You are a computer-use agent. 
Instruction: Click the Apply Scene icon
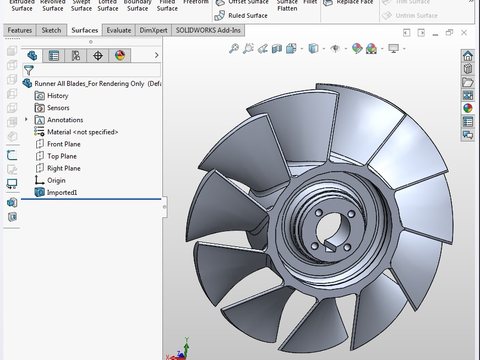(371, 49)
